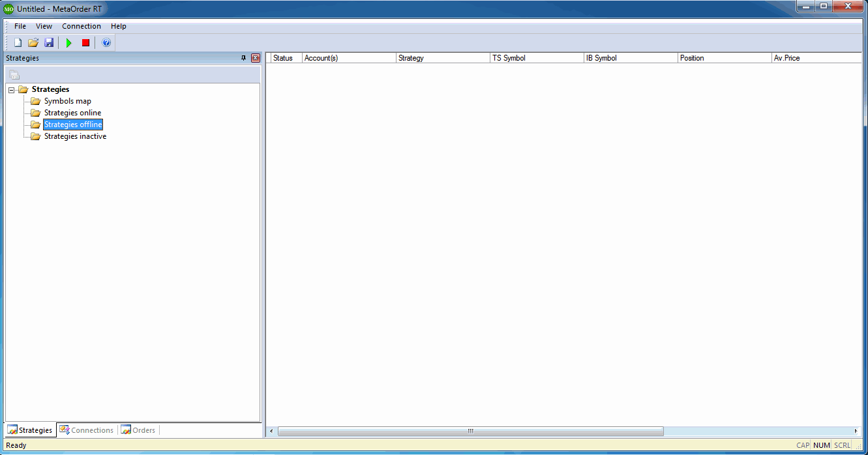
Task: Click the TS Symbol column header
Action: coord(537,58)
